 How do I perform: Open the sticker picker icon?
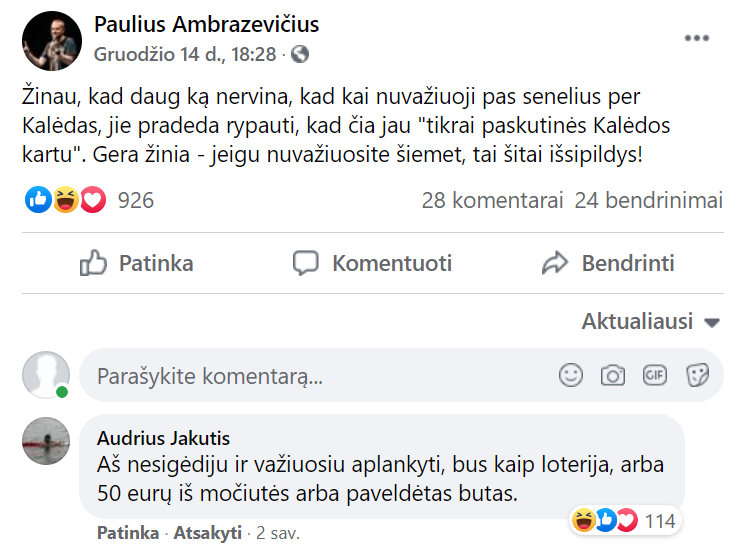(x=697, y=376)
